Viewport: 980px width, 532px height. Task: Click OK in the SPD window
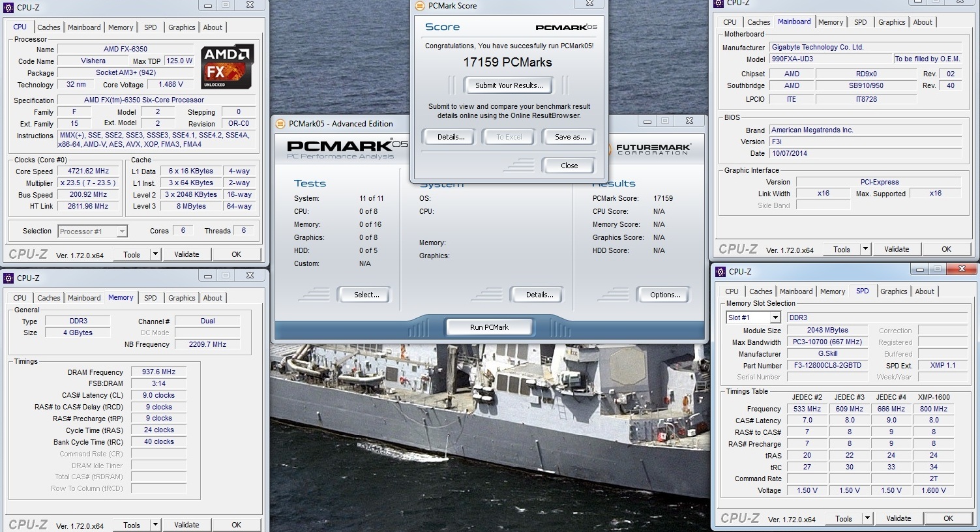click(948, 518)
